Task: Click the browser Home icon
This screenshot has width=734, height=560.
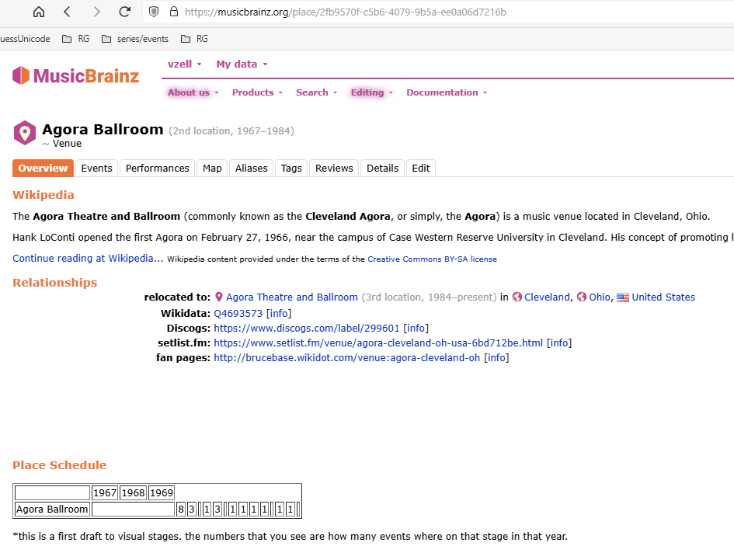Action: 38,12
